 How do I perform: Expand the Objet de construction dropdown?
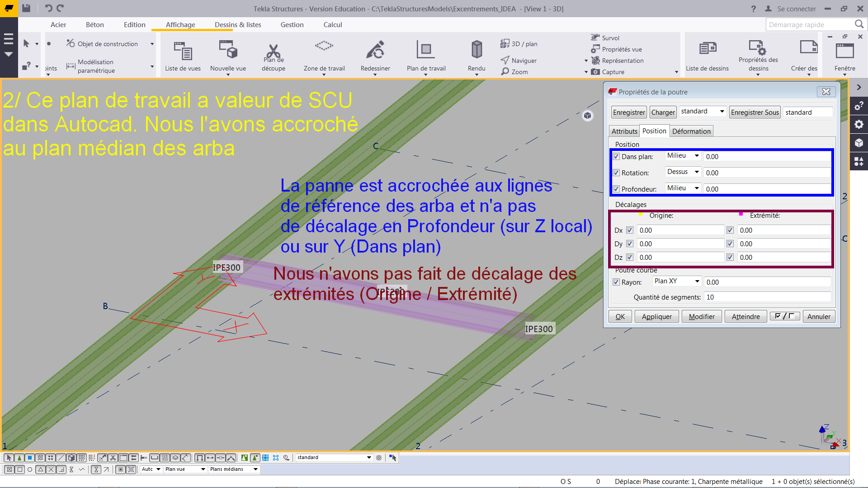152,44
